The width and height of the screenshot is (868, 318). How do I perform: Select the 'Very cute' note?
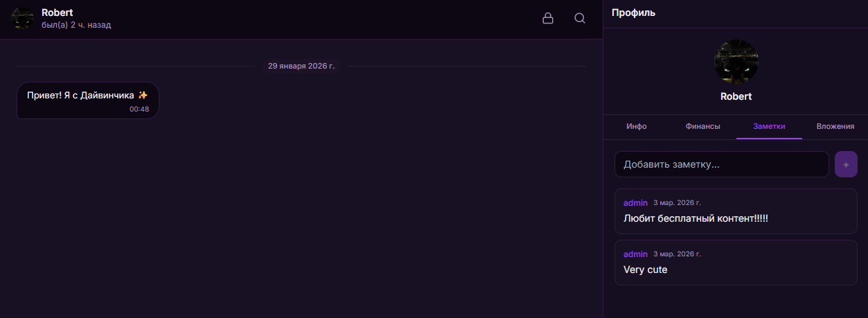(645, 270)
